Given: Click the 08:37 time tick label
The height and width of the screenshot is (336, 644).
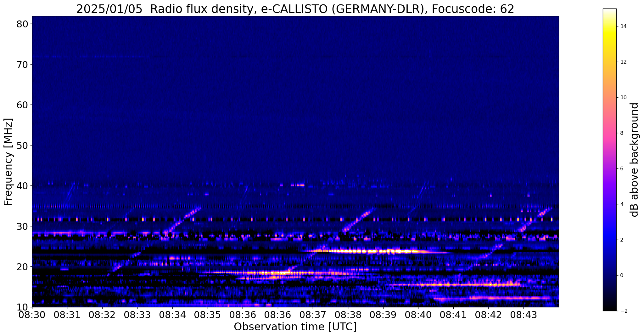Looking at the screenshot, I should coord(313,315).
